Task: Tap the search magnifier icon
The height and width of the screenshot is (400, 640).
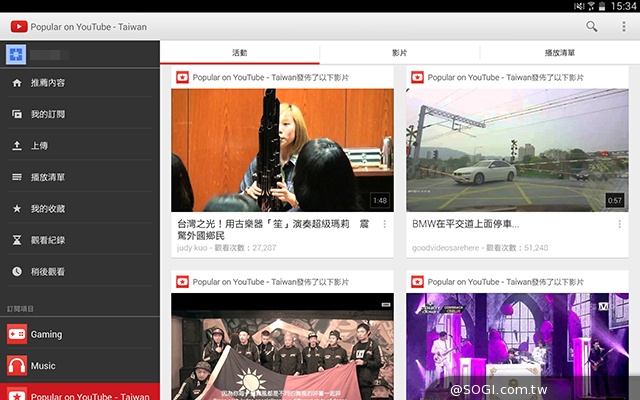Action: (x=592, y=27)
